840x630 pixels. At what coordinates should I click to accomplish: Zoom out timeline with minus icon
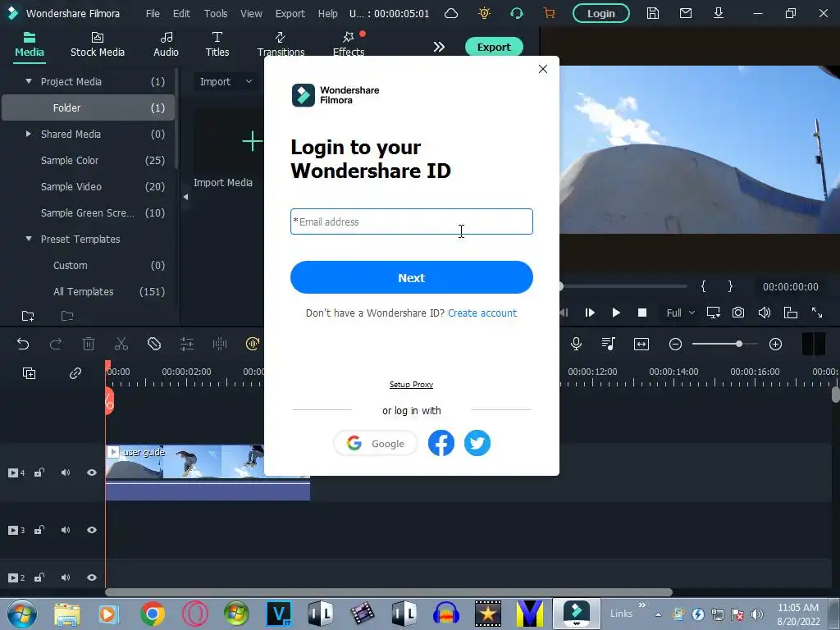pos(676,344)
